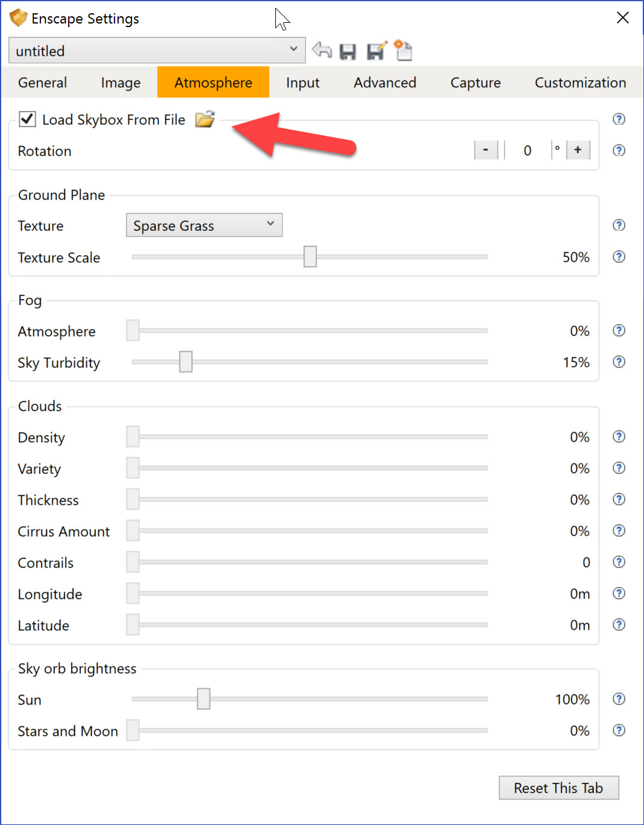644x825 pixels.
Task: Go to the Advanced tab
Action: point(384,83)
